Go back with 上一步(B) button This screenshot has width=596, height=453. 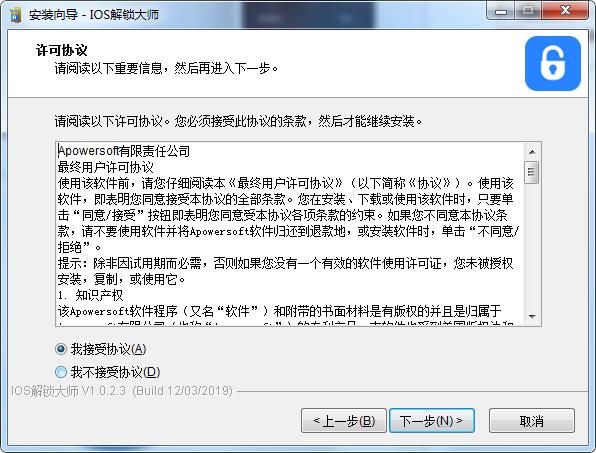[x=344, y=421]
